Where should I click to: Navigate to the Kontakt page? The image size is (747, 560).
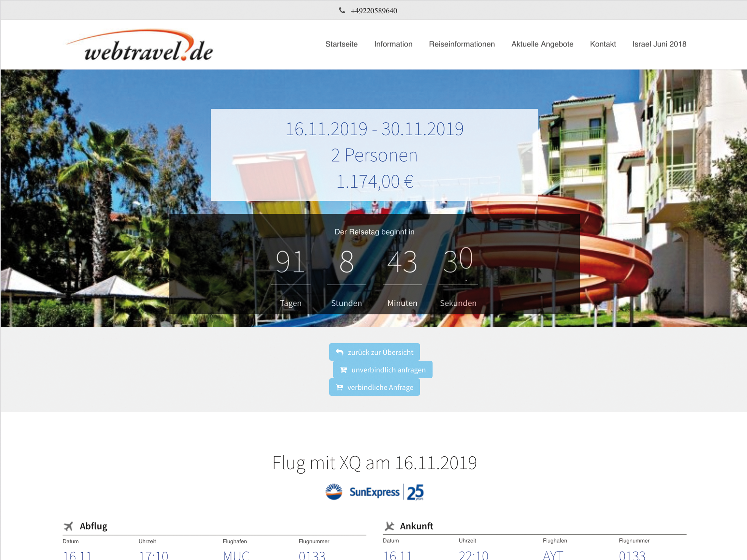point(602,44)
